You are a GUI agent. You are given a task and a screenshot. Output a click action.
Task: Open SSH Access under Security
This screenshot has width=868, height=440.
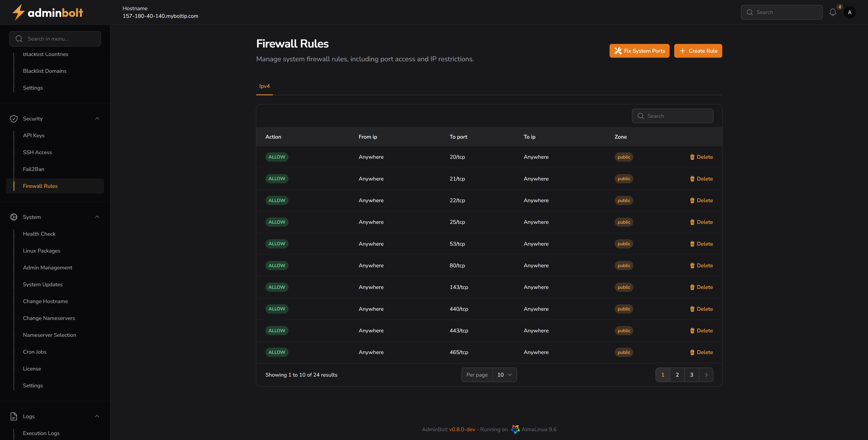coord(37,152)
